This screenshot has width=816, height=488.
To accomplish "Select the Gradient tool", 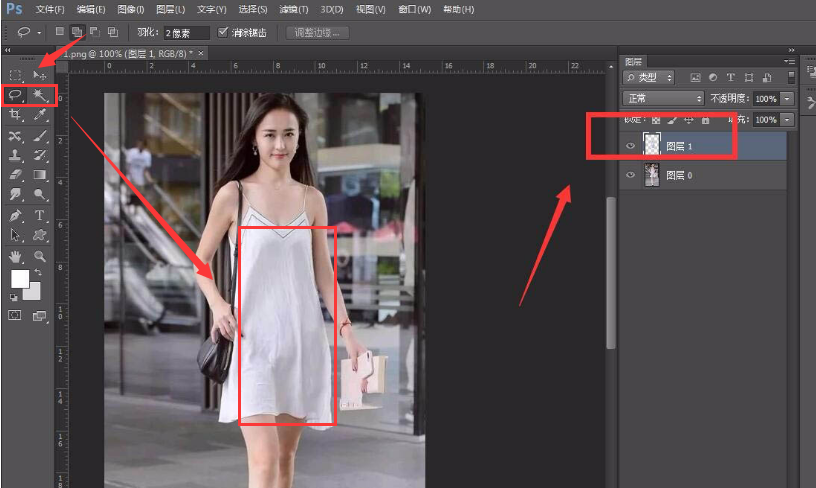I will click(x=40, y=174).
